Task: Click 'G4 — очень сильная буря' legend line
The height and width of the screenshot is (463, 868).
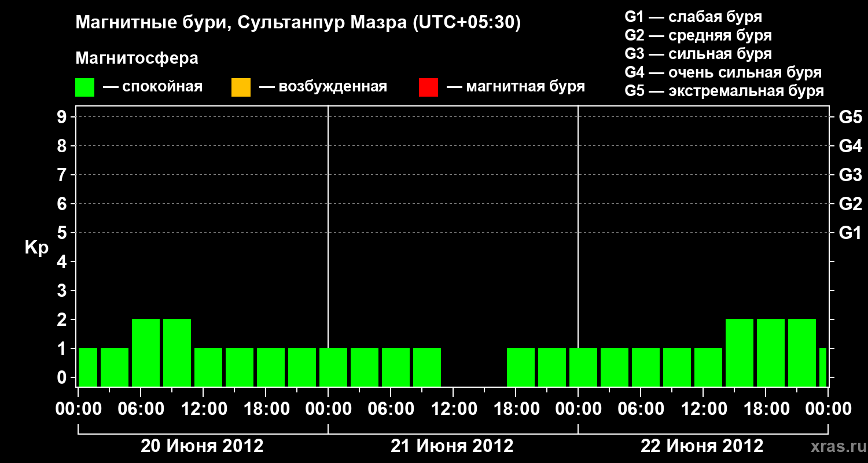Action: (x=723, y=72)
